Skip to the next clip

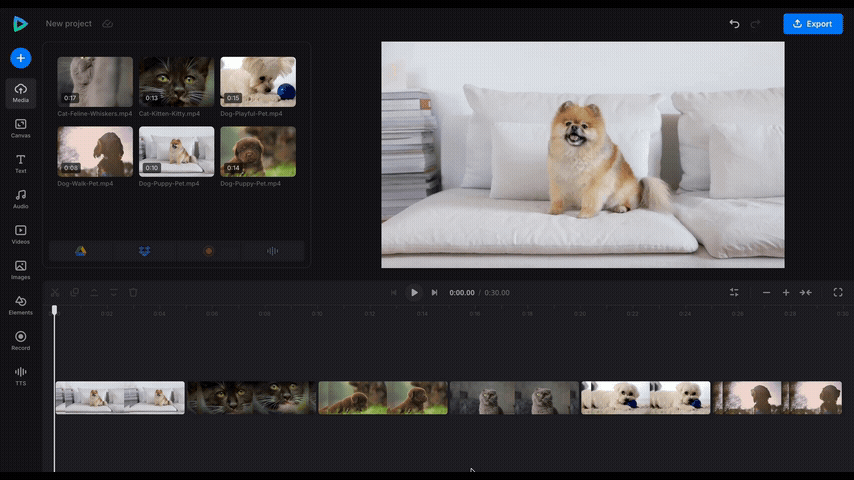tap(434, 293)
